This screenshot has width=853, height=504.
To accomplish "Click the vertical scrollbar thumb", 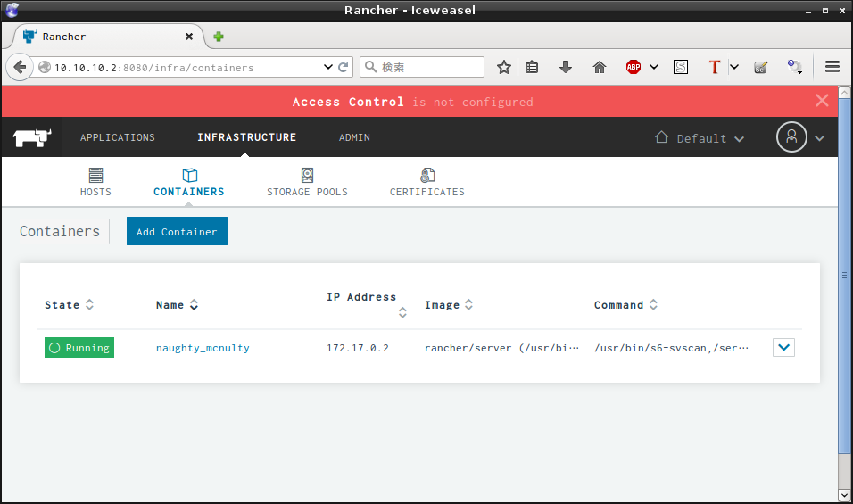I will click(844, 275).
